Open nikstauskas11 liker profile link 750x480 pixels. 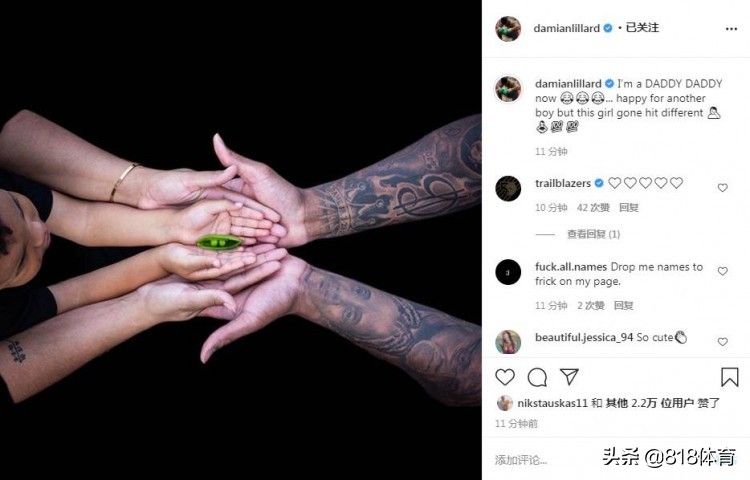point(552,403)
